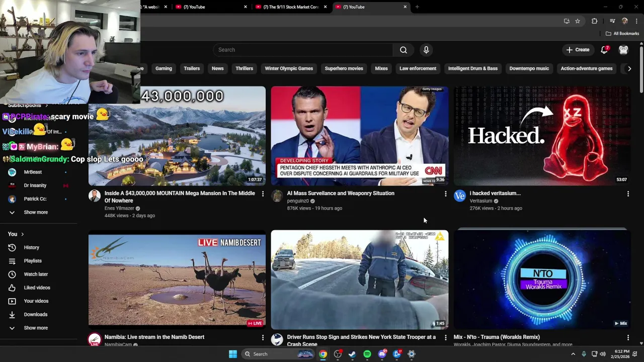Select the Action-adventure games chip
The image size is (644, 362).
point(587,68)
